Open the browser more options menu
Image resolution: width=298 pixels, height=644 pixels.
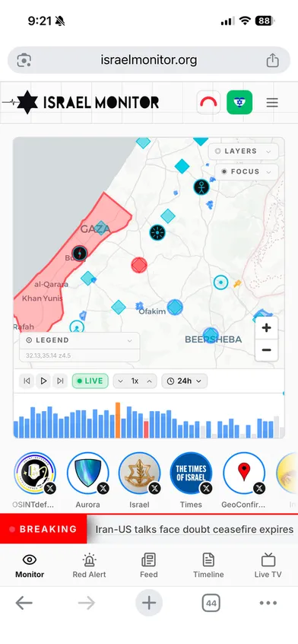point(268,603)
